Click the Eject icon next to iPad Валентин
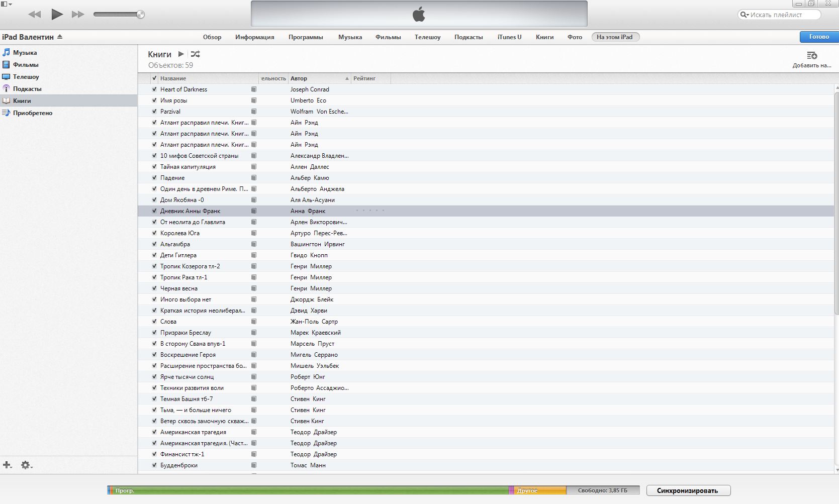Image resolution: width=839 pixels, height=504 pixels. pyautogui.click(x=60, y=37)
